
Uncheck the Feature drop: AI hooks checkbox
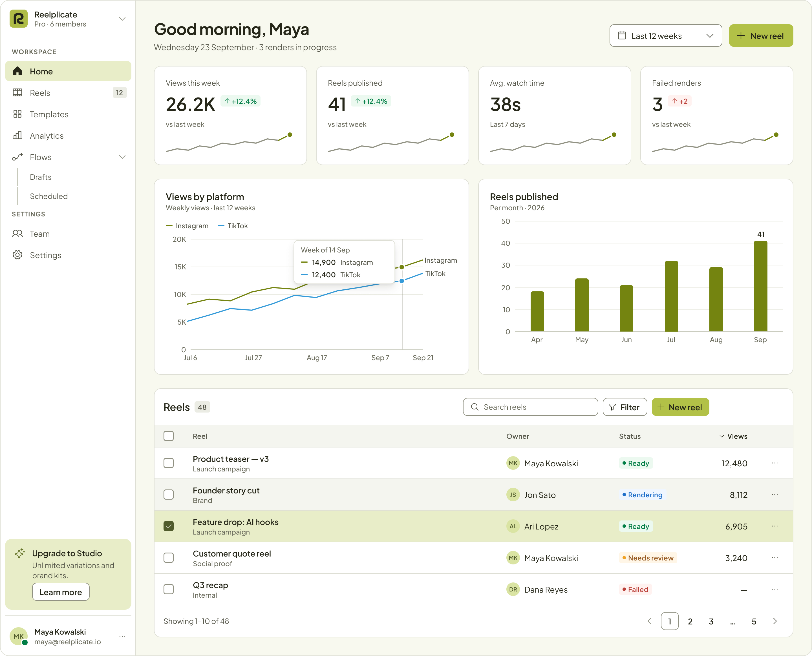tap(169, 526)
